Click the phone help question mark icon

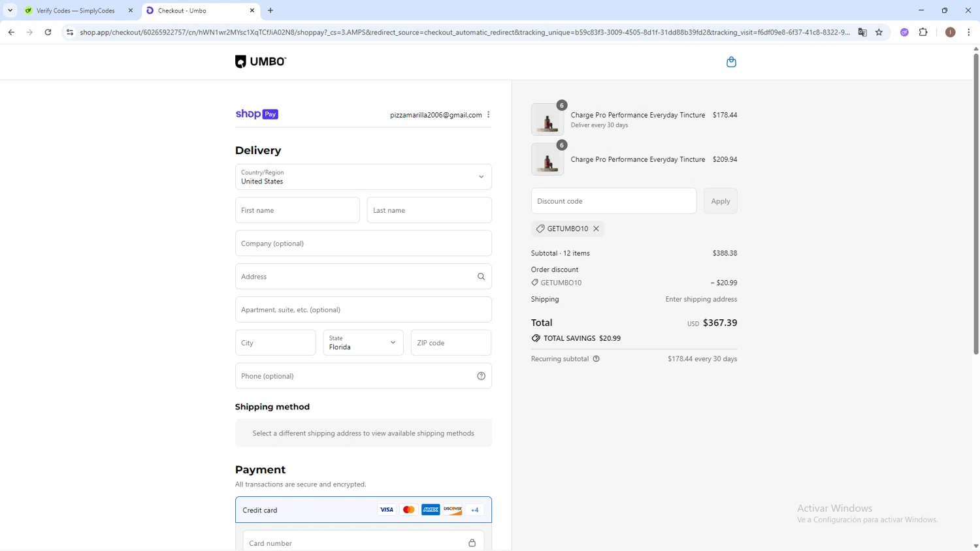[481, 376]
